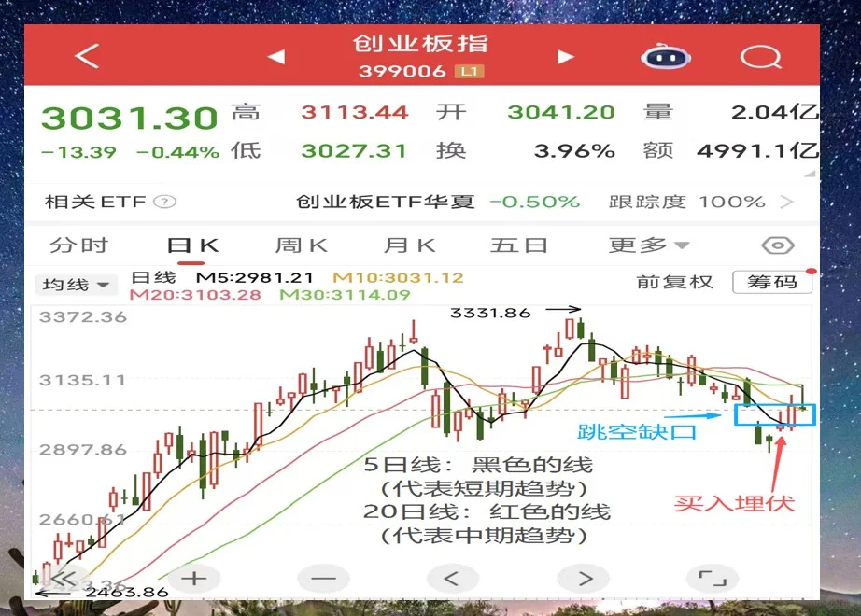Select the 周K tab
861x616 pixels.
(301, 245)
